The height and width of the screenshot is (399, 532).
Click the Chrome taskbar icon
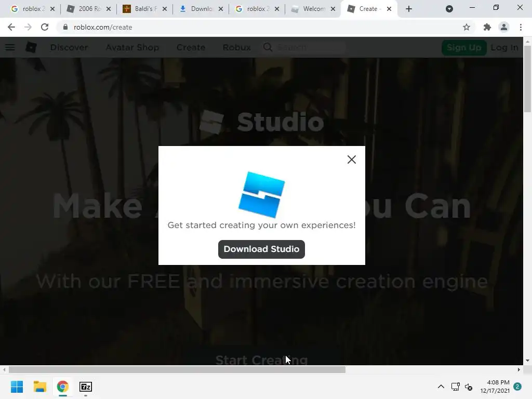63,387
